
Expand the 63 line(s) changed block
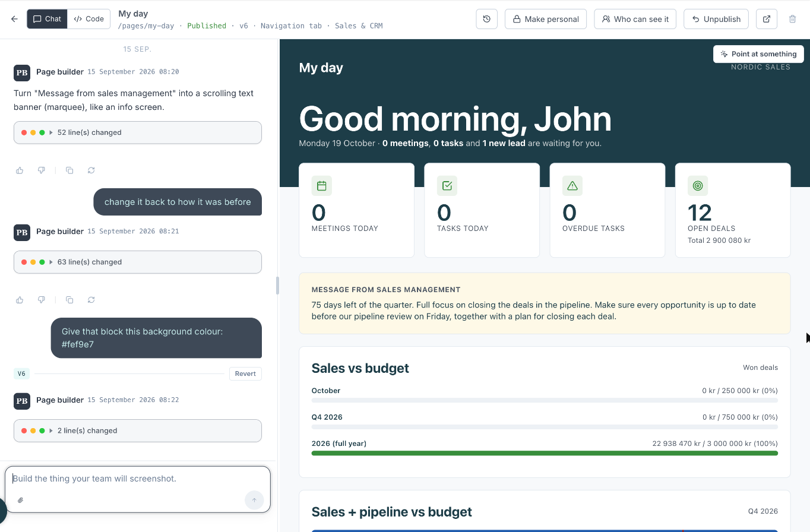[138, 262]
